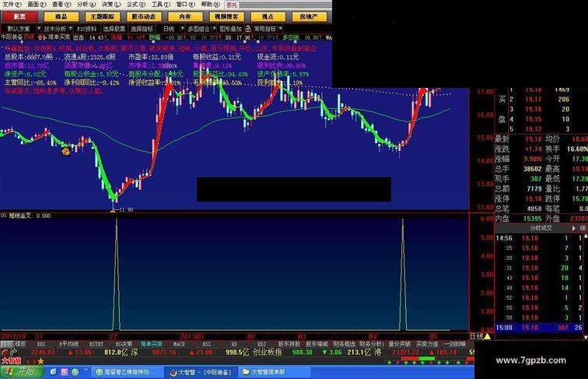Click the yellow triangle next to 日线
This screenshot has width=588, height=379.
pyautogui.click(x=487, y=337)
